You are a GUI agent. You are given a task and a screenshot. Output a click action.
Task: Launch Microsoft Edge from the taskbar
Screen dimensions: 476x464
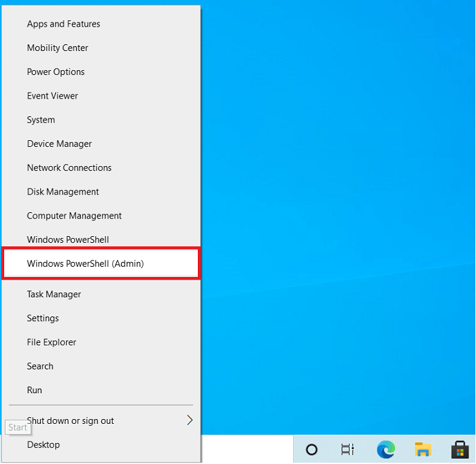point(386,450)
